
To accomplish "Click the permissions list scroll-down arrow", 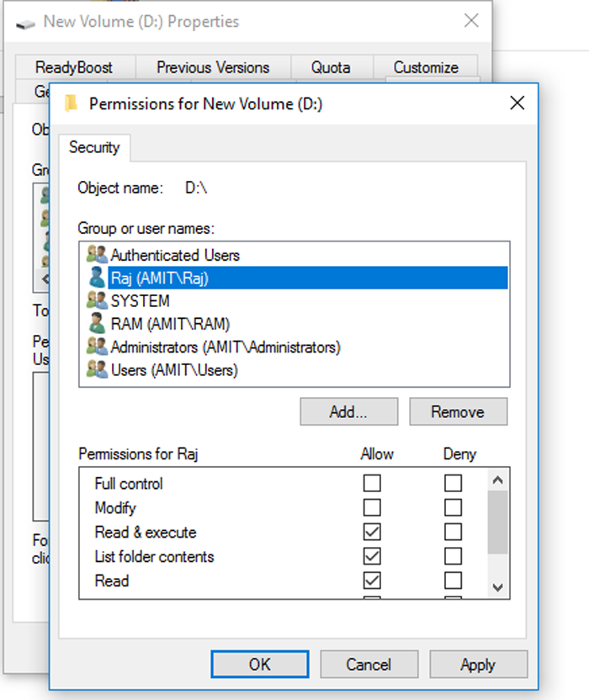I will pos(497,587).
